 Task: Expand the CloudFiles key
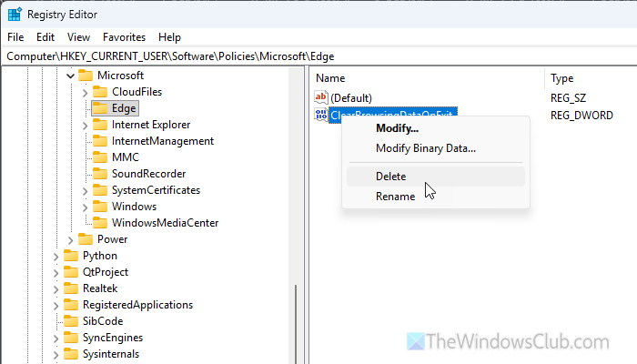pos(85,93)
